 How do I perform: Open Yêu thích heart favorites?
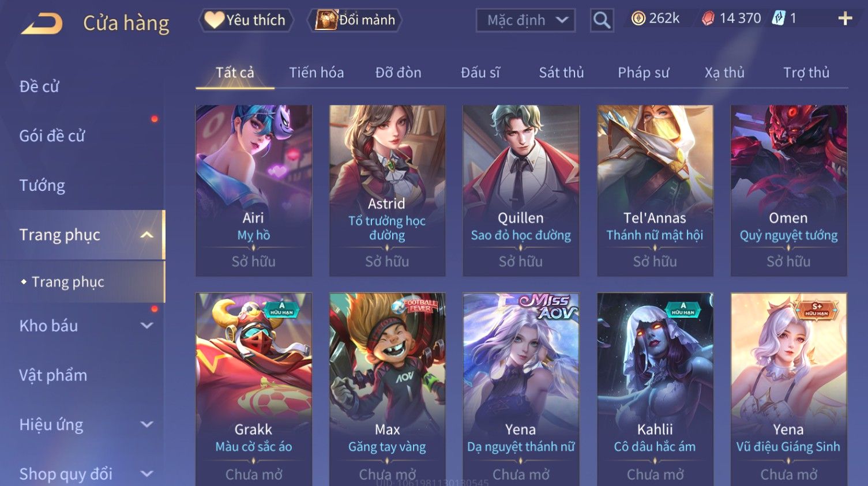(x=246, y=20)
